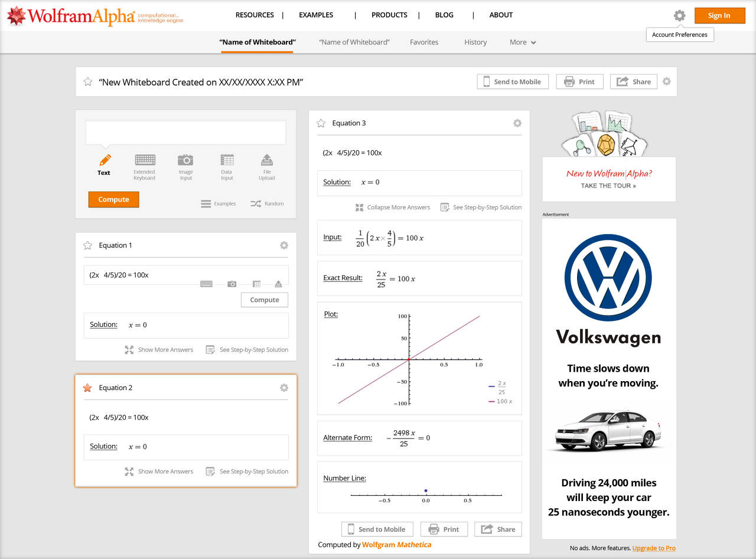The image size is (756, 559).
Task: Favorite the whiteboard title with star
Action: tap(88, 82)
